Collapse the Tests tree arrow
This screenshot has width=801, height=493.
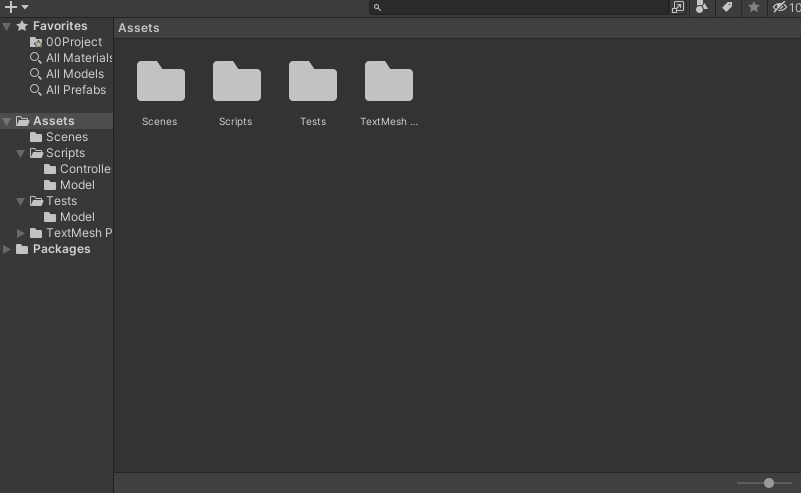tap(20, 201)
